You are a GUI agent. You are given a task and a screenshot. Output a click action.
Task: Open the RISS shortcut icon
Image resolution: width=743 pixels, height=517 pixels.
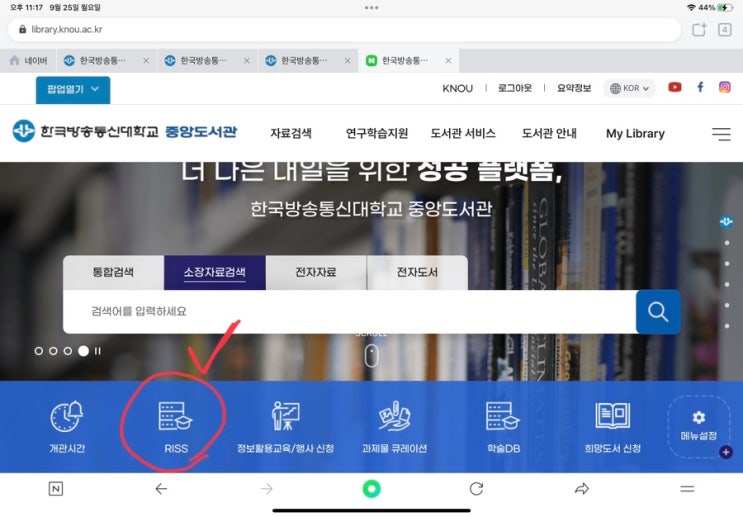click(x=175, y=417)
